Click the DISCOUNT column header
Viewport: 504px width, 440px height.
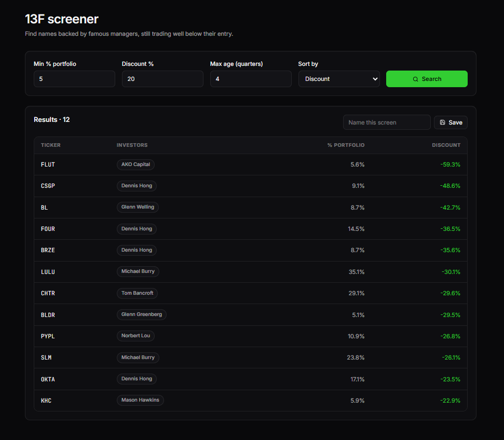click(446, 145)
